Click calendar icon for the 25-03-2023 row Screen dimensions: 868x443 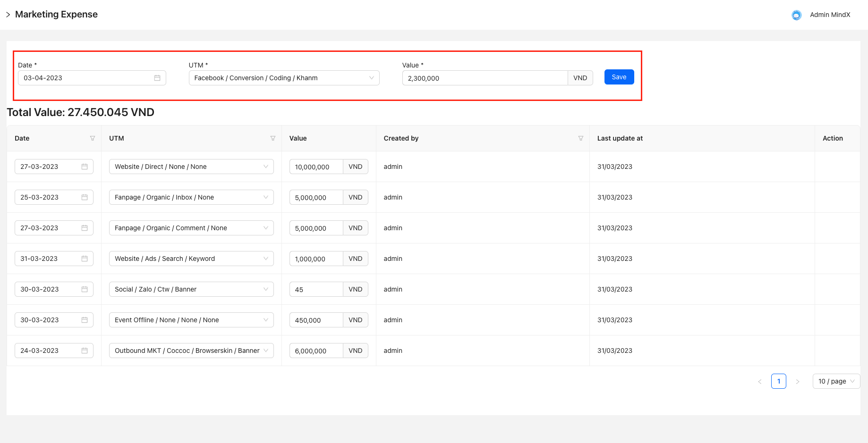point(85,197)
